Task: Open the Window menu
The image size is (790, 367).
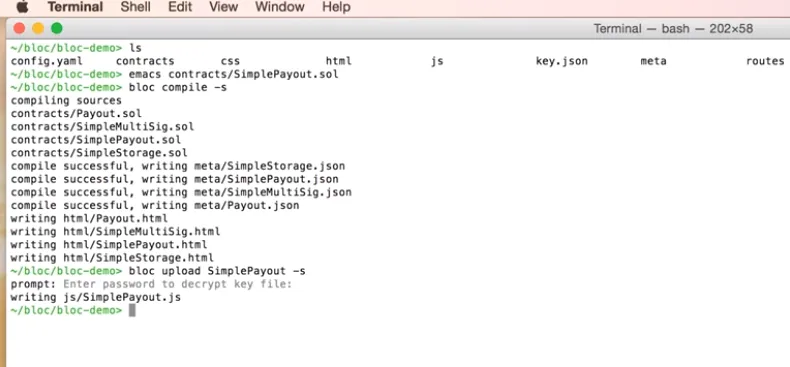Action: tap(280, 7)
